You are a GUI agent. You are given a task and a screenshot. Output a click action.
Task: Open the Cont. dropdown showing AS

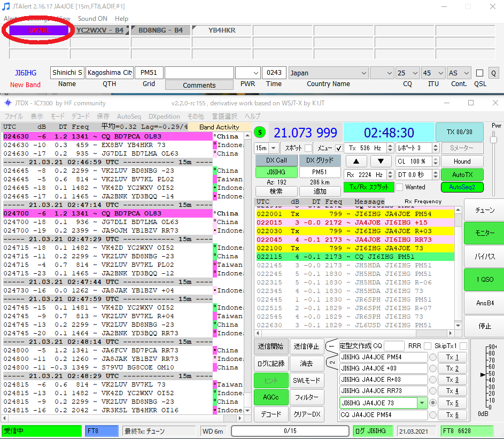pyautogui.click(x=459, y=73)
